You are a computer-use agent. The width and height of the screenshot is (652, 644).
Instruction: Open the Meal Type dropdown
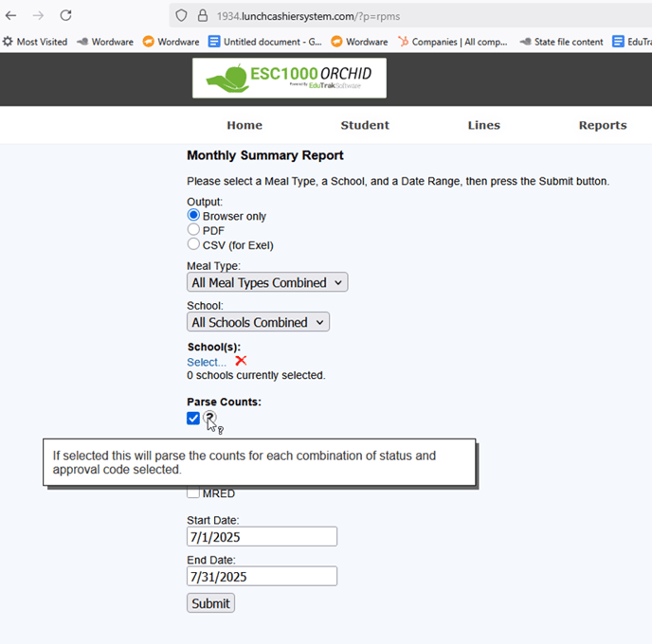(x=267, y=282)
